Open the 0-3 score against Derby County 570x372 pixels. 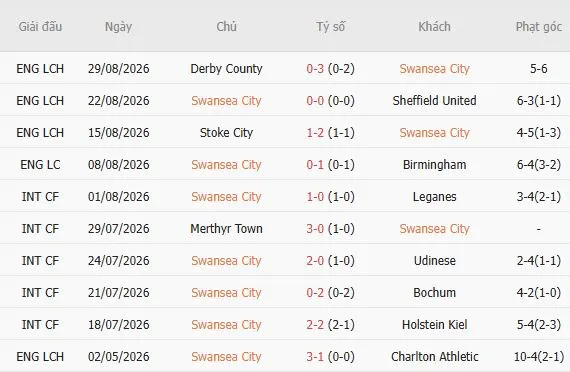point(315,69)
